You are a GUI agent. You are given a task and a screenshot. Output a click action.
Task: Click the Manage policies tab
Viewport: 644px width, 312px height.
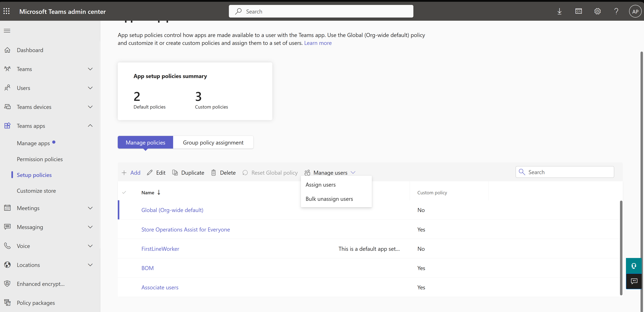(x=145, y=142)
